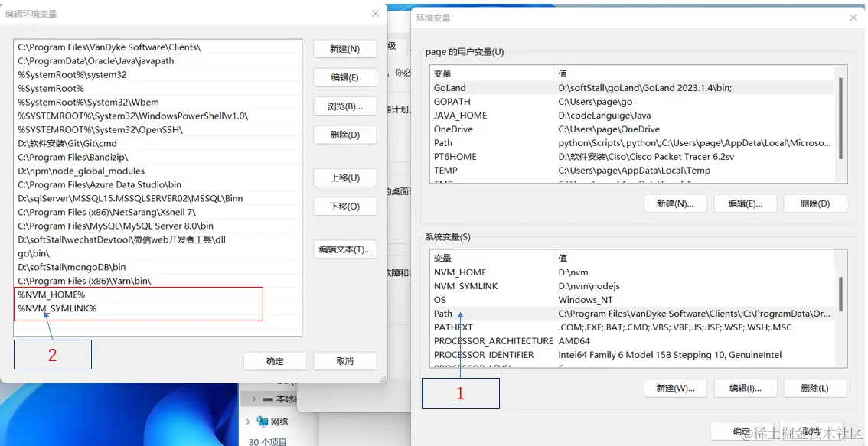The height and width of the screenshot is (446, 868).
Task: Expand the 网络 node chevron in Explorer
Action: (x=249, y=422)
